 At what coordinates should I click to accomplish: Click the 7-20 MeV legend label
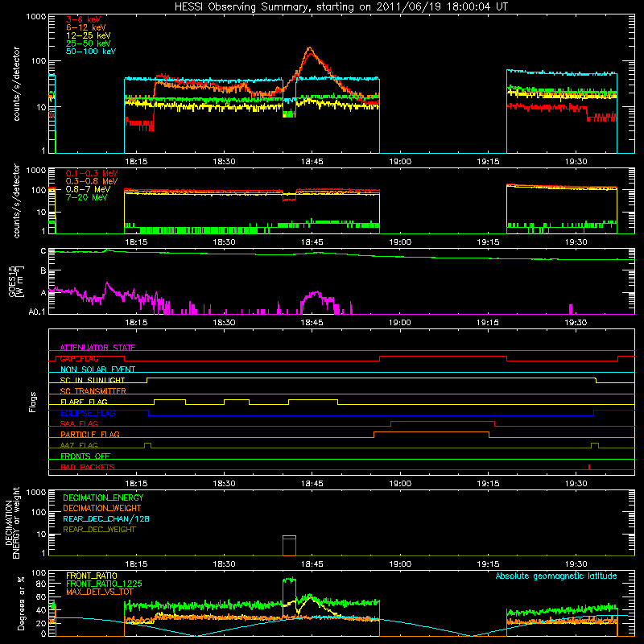(87, 197)
